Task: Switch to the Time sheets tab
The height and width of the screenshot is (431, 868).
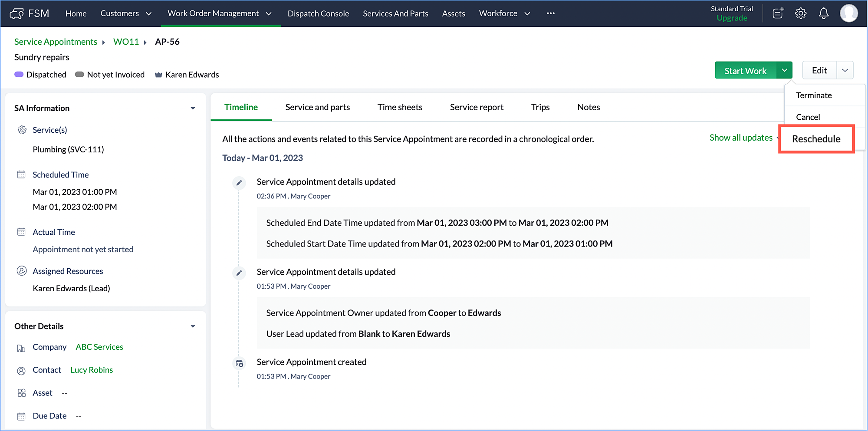Action: [x=400, y=107]
